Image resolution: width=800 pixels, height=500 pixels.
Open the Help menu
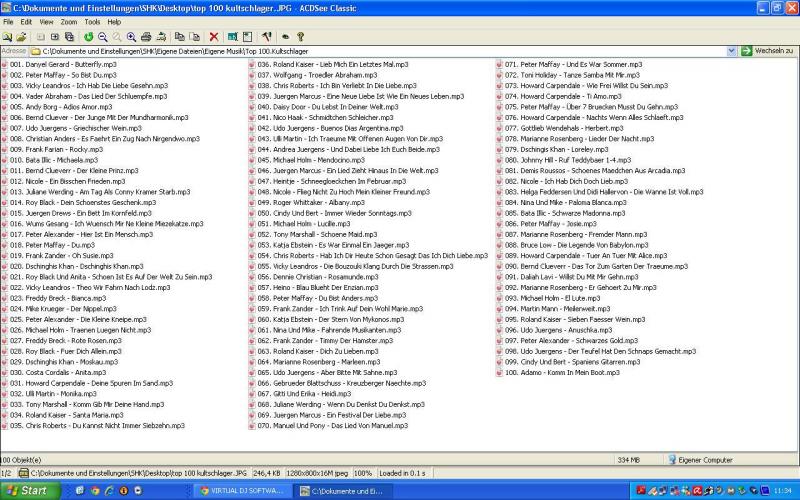point(114,22)
